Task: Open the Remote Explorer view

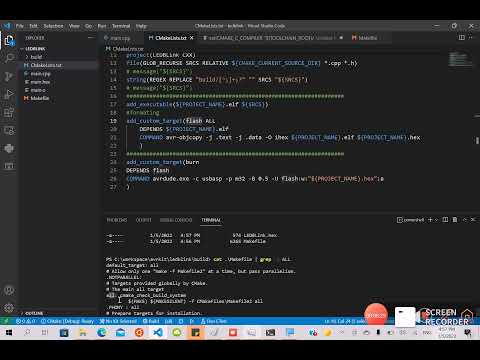Action: coord(9,130)
